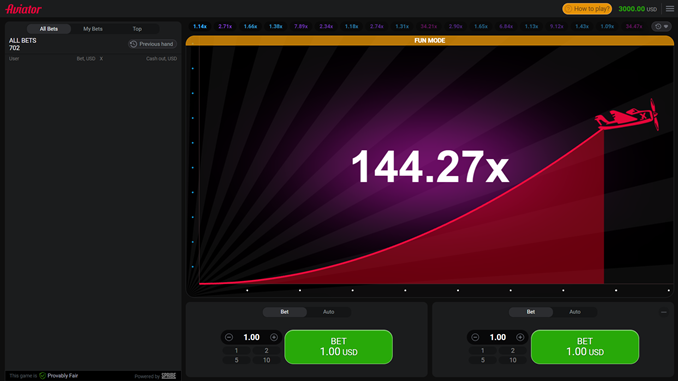Switch right panel to Auto mode
This screenshot has height=381, width=678.
pyautogui.click(x=575, y=312)
